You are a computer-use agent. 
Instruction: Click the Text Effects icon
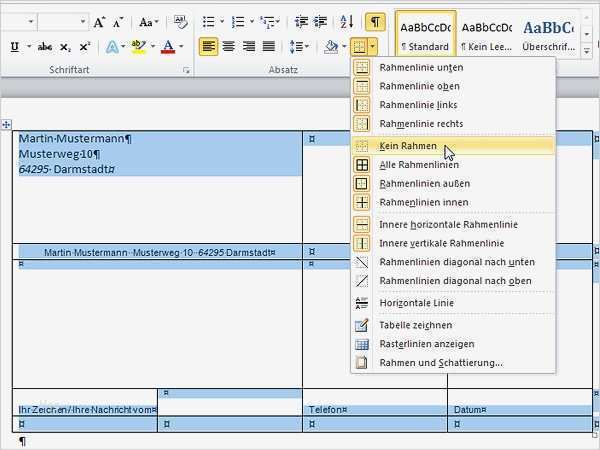click(112, 47)
